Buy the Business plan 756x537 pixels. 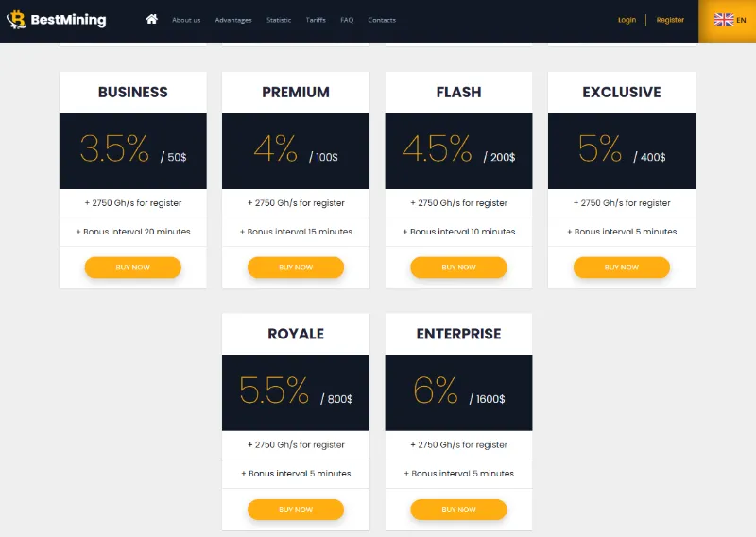tap(133, 268)
